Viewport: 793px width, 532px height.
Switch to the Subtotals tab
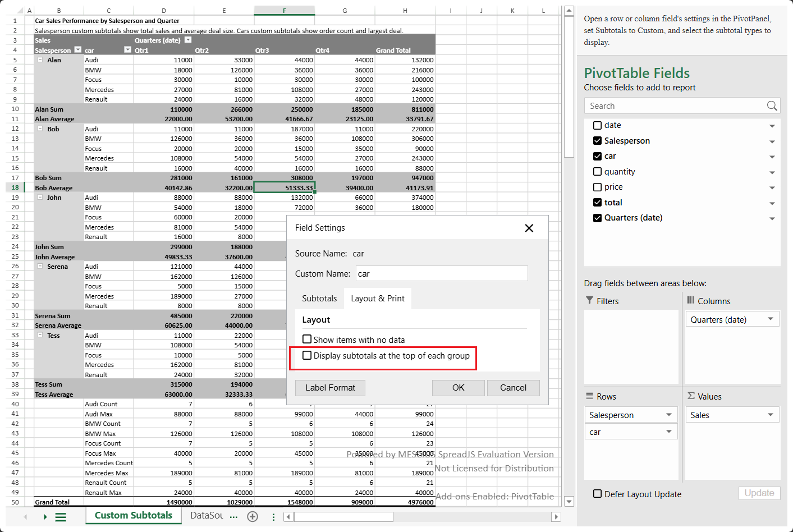coord(319,299)
